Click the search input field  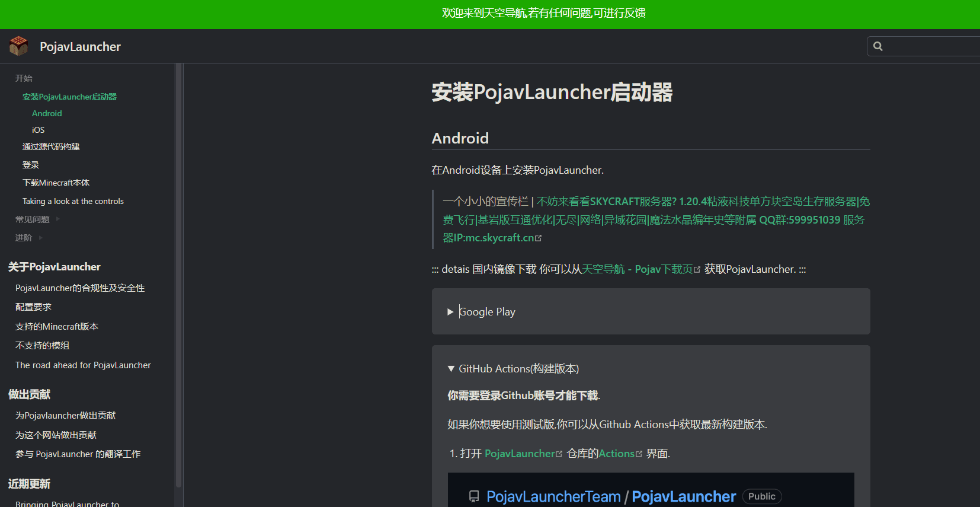[x=930, y=46]
